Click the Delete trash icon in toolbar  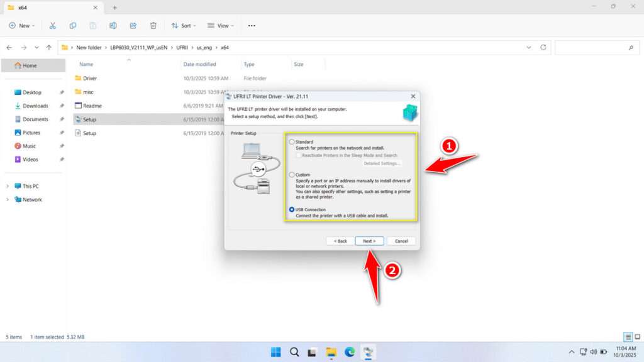coord(153,26)
